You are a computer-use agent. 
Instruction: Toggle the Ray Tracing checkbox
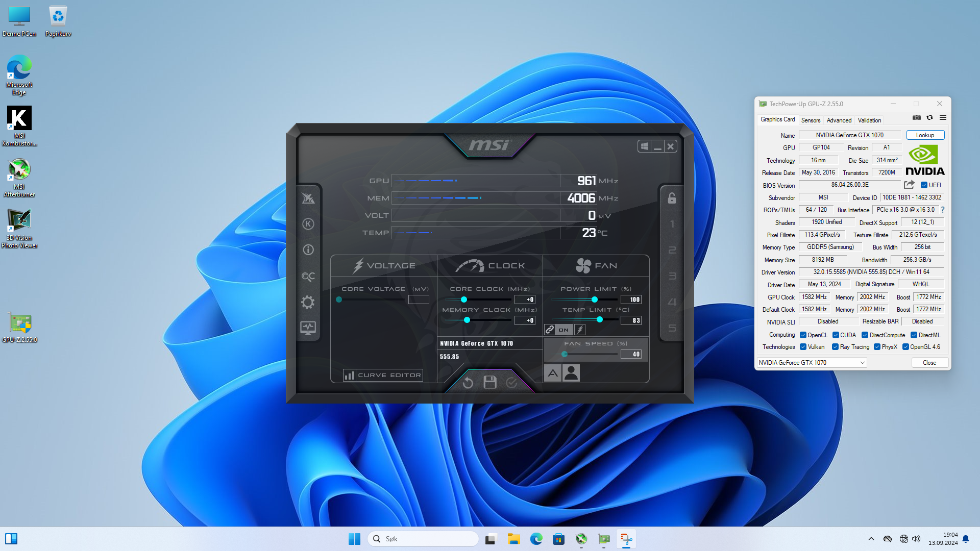835,347
